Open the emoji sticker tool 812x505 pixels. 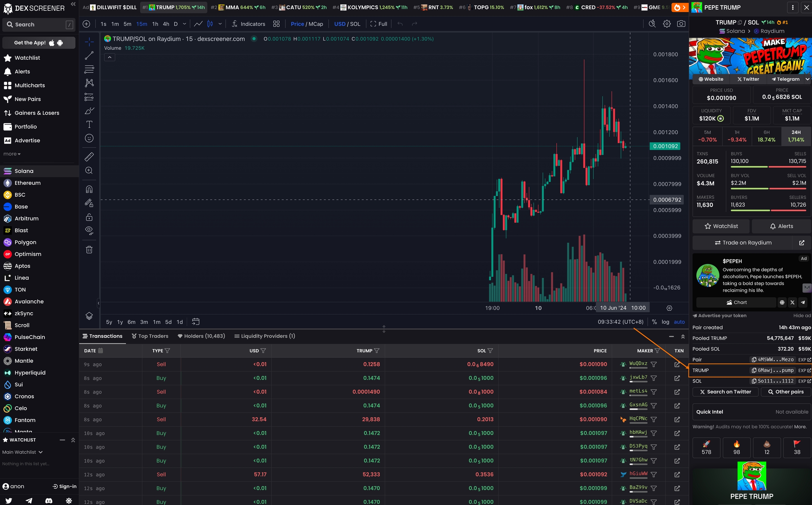click(89, 138)
